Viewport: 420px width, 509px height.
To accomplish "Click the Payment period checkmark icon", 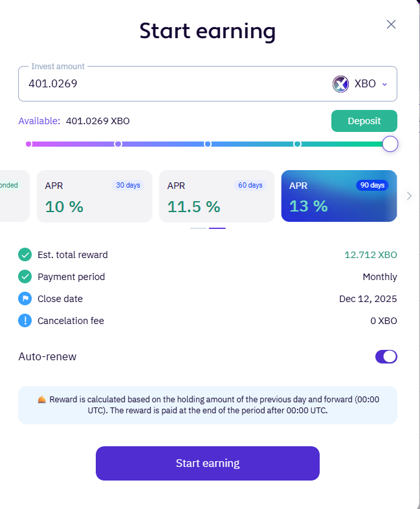I will click(x=25, y=277).
